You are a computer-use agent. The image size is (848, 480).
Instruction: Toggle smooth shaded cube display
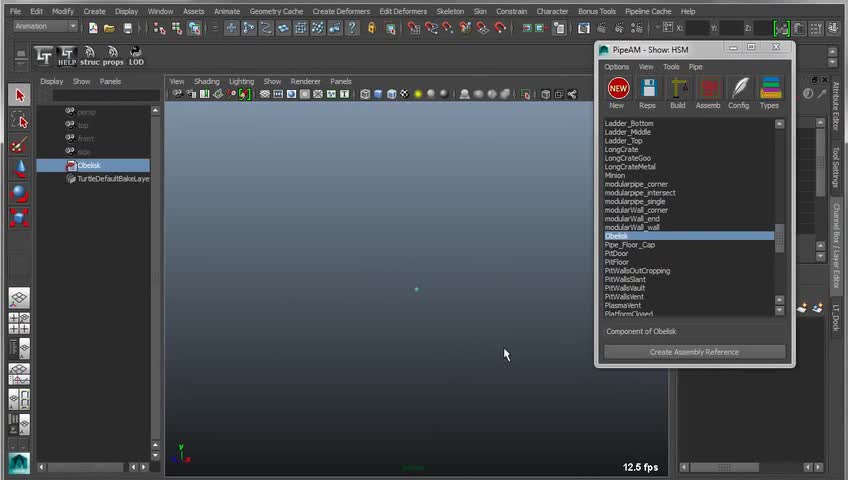(x=378, y=94)
